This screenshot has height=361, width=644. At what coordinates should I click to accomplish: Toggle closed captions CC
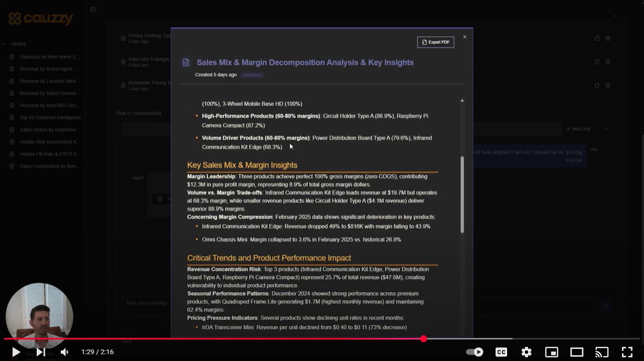[501, 352]
